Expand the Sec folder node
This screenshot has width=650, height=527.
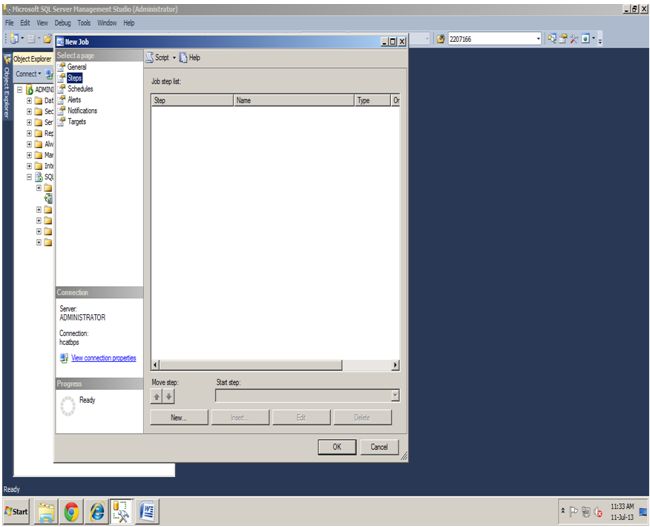click(29, 112)
